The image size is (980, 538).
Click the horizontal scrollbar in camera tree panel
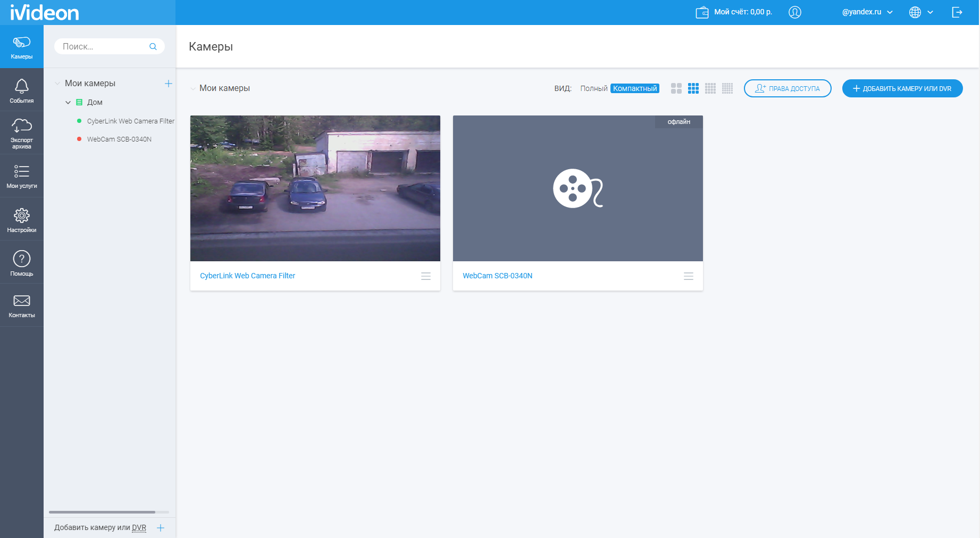[102, 512]
